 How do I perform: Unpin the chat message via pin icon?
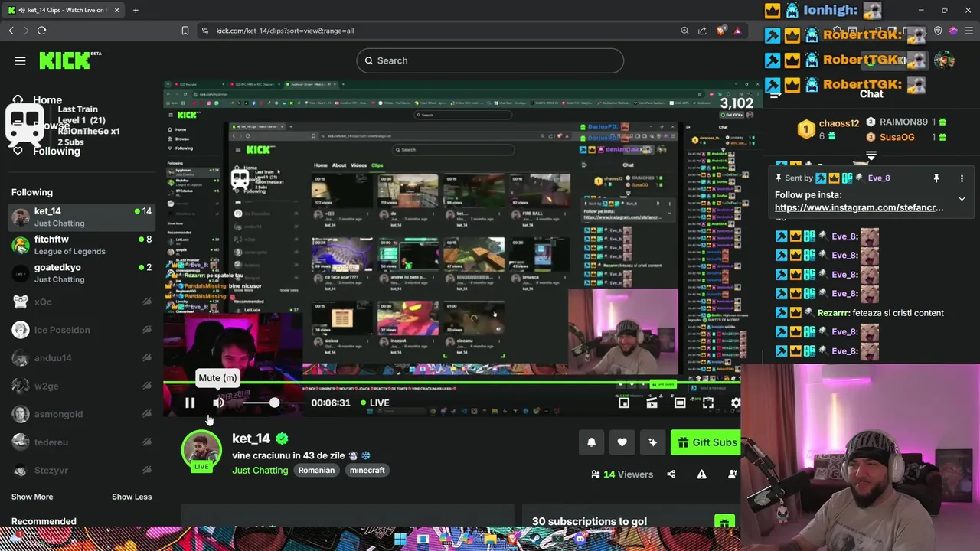pyautogui.click(x=936, y=178)
